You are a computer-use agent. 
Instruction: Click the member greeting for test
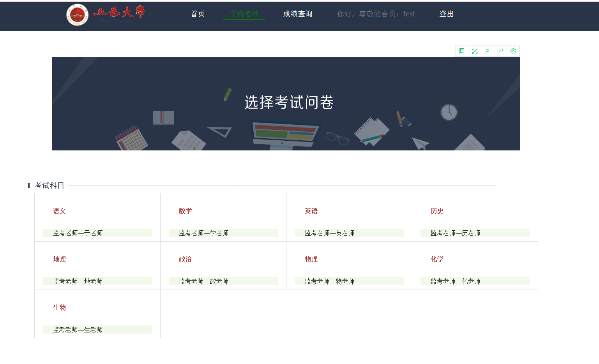click(376, 14)
